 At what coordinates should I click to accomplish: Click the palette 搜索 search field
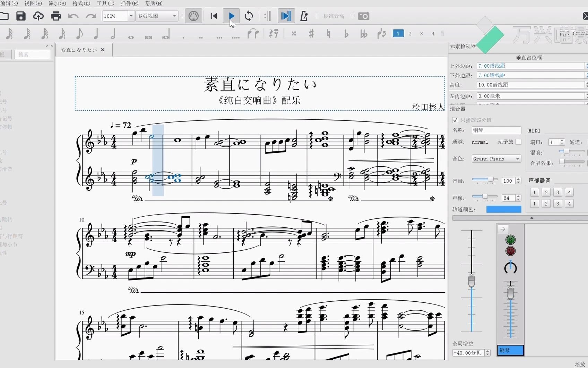(32, 55)
